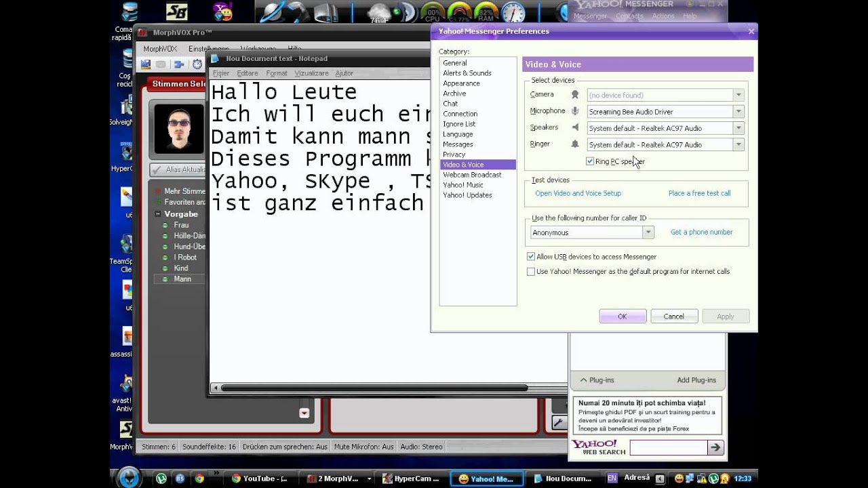Click Cancel in Messenger Preferences
Image resolution: width=868 pixels, height=488 pixels.
click(x=673, y=317)
